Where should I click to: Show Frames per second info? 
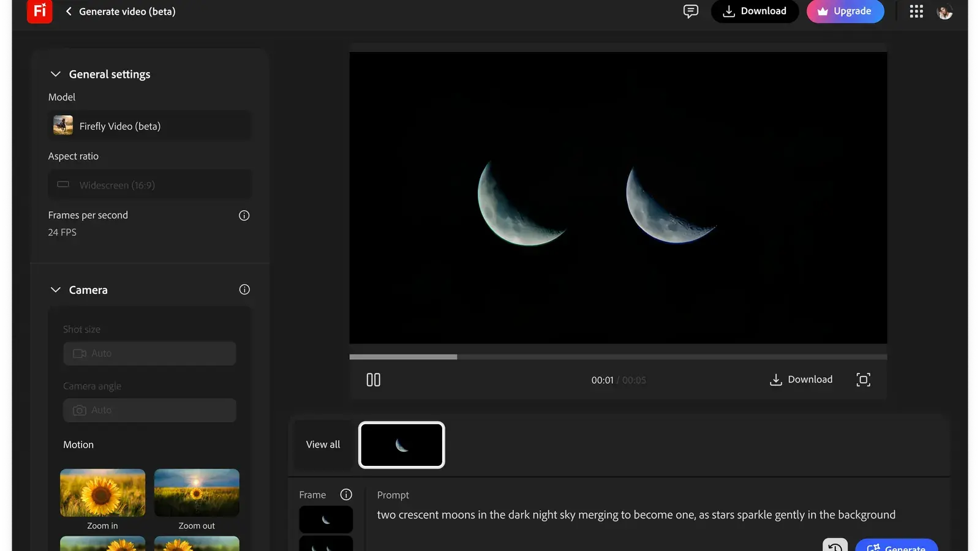coord(244,216)
